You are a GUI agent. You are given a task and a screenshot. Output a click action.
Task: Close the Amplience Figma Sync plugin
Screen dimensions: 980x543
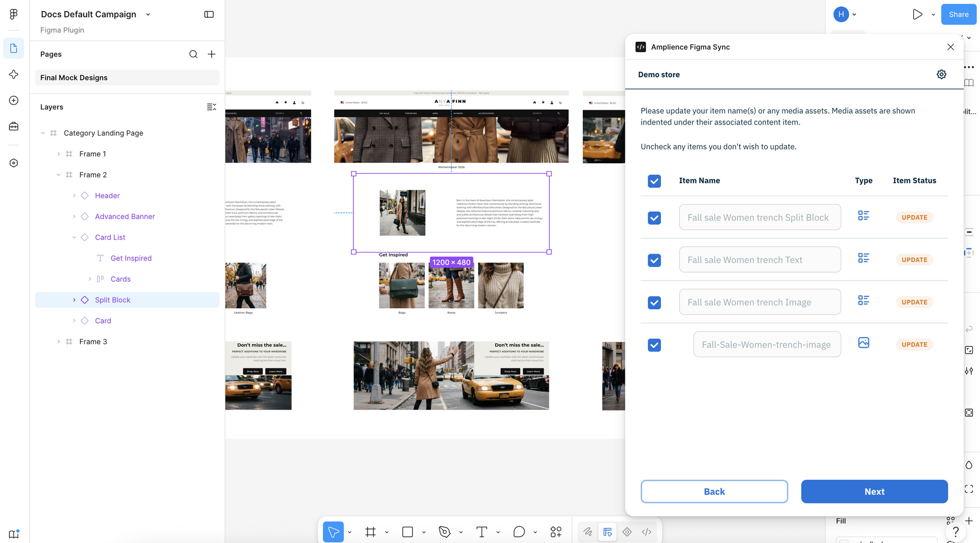(x=950, y=47)
